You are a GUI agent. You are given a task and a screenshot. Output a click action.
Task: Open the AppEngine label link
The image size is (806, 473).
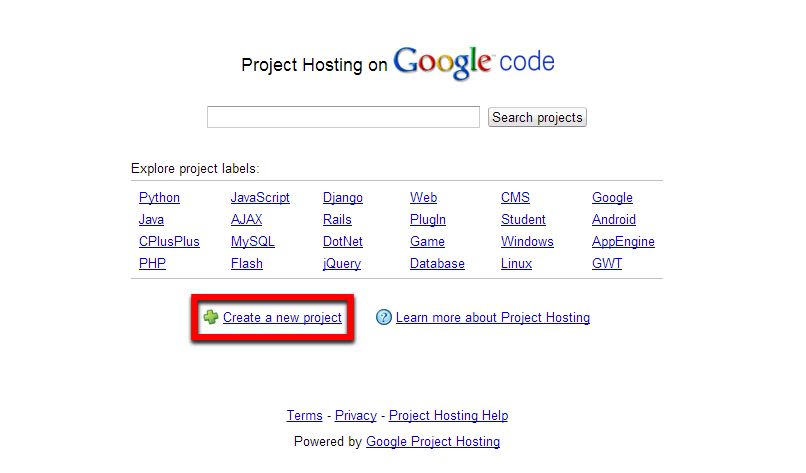tap(624, 242)
